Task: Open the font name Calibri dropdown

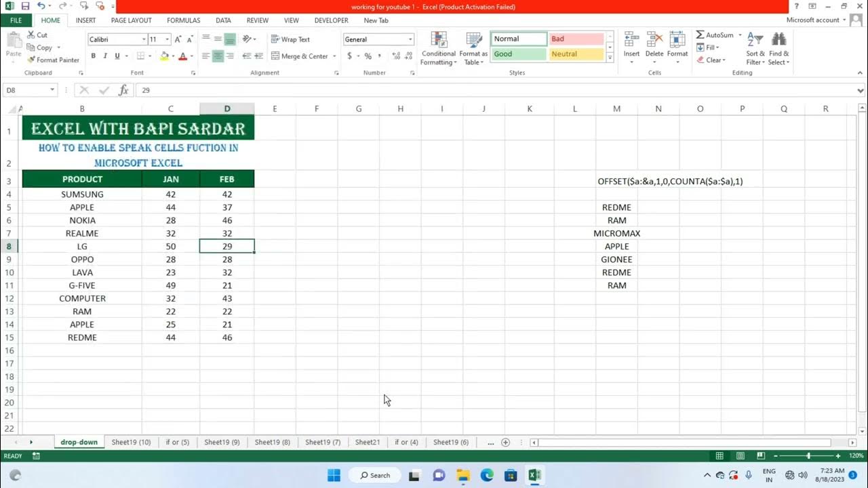Action: click(x=142, y=39)
